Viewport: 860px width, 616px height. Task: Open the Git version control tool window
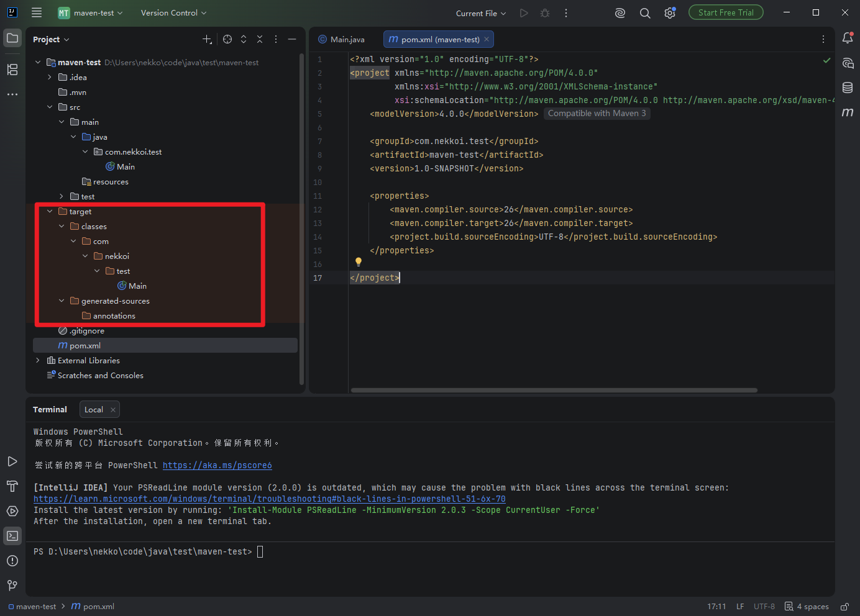(12, 586)
